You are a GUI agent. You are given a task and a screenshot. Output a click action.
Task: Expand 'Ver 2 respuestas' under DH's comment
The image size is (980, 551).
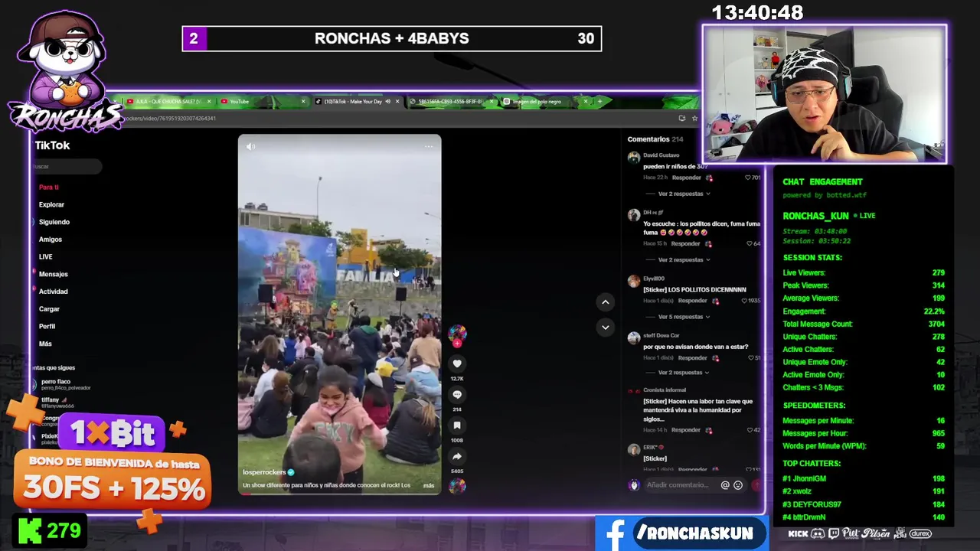click(x=684, y=260)
